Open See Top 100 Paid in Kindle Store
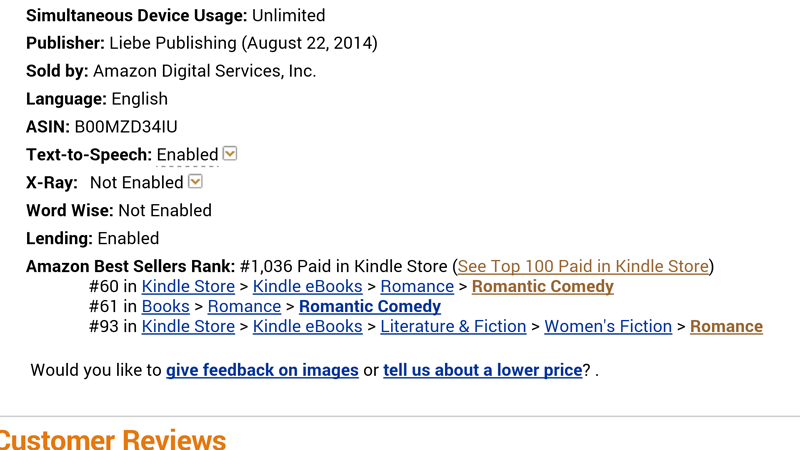This screenshot has height=450, width=800. point(583,266)
